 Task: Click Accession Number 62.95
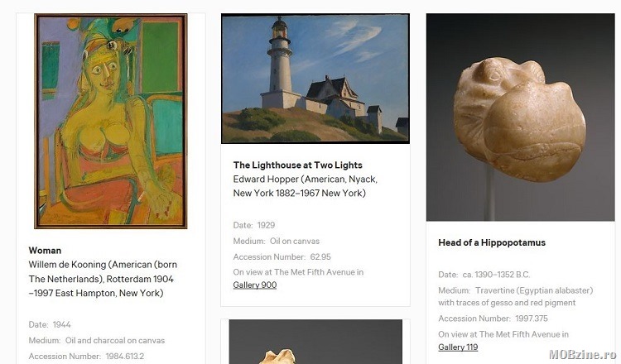[282, 256]
